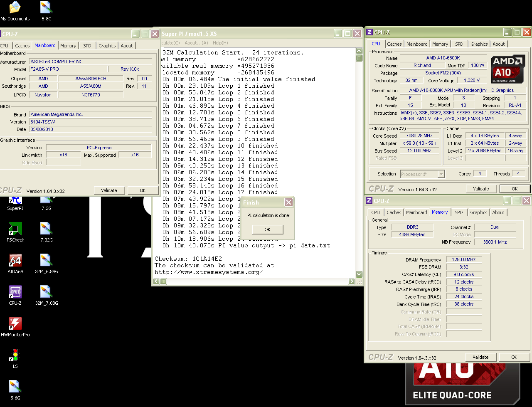Click the 'x 59.0 ( 10 - 59 )' multiplier value

pyautogui.click(x=419, y=143)
